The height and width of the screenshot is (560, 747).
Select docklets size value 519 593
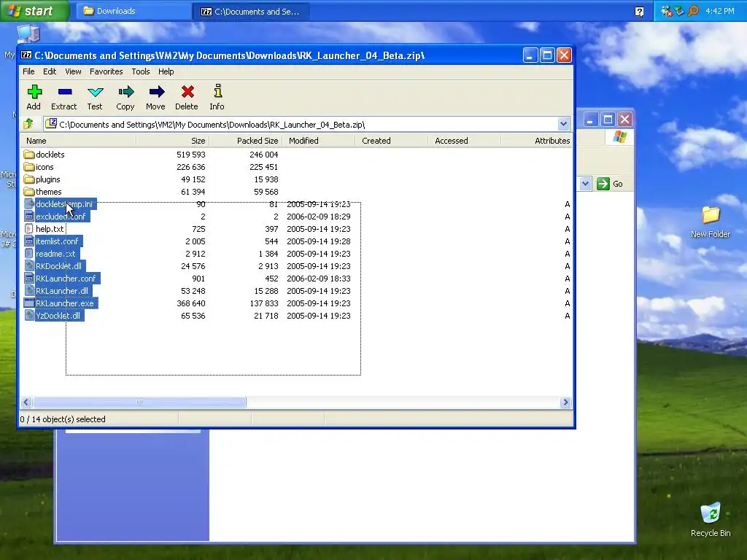[190, 155]
